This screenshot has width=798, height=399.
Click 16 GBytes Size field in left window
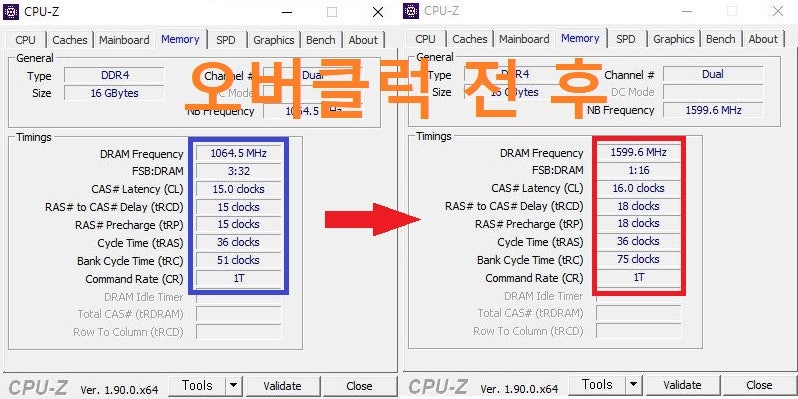click(115, 93)
